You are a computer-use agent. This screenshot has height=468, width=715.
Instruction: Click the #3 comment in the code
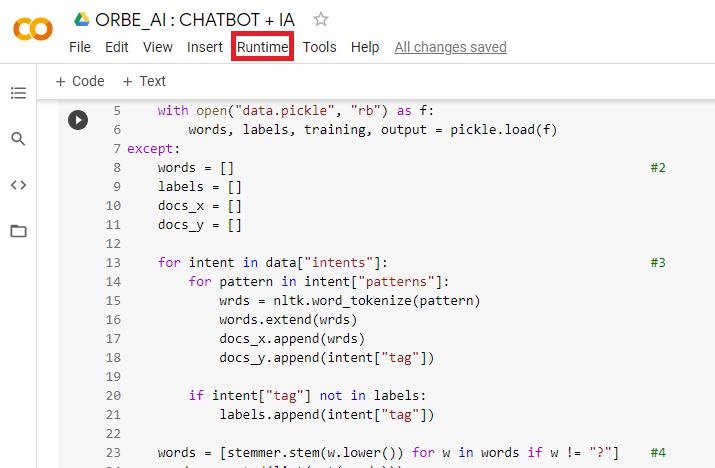pos(658,263)
